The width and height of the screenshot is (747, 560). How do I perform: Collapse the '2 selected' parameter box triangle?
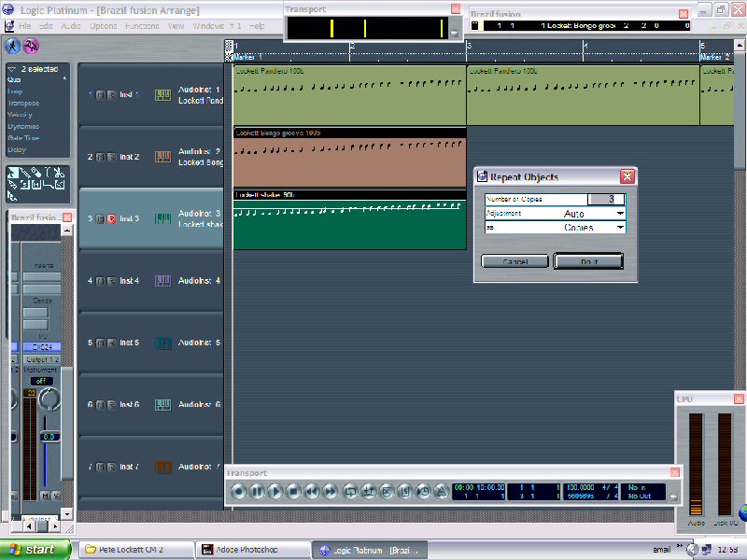[11, 70]
